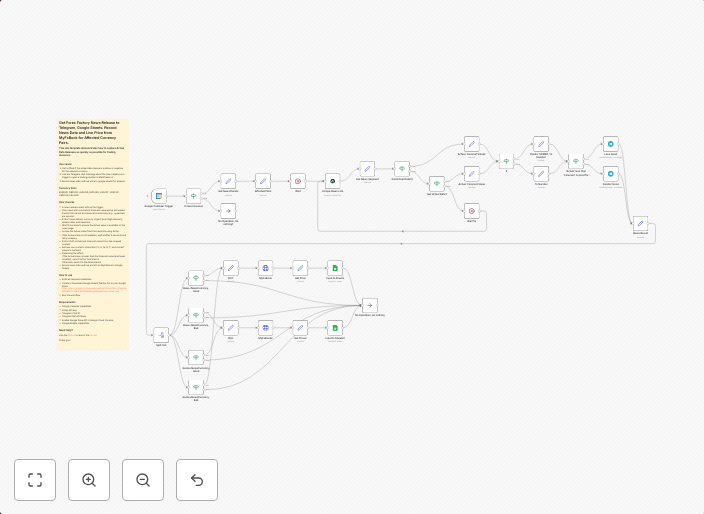Select the No Operation node beside Google Sheets
This screenshot has height=514, width=704.
[369, 305]
